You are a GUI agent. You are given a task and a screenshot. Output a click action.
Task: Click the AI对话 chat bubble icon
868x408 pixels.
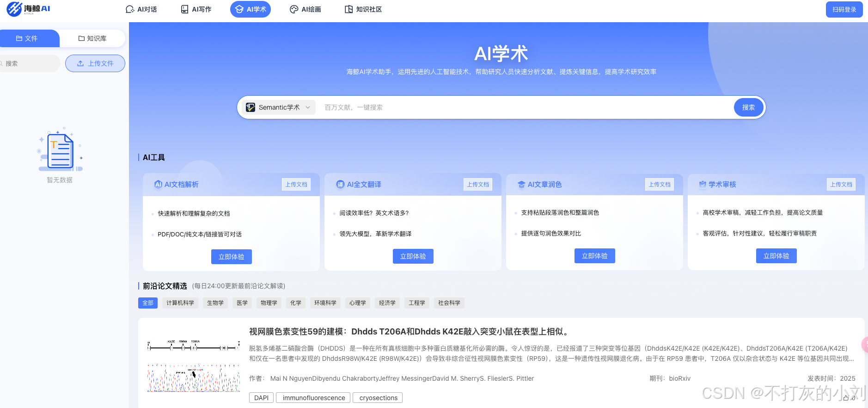pyautogui.click(x=130, y=9)
